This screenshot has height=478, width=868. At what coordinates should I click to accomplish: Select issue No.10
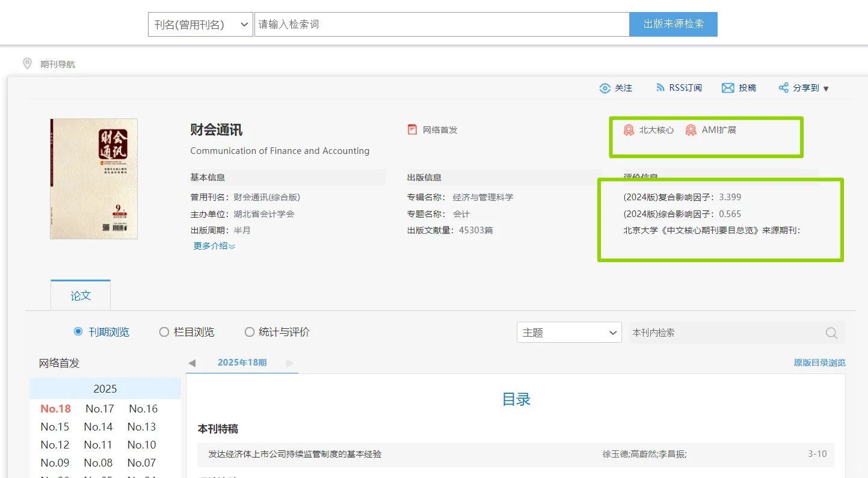[x=142, y=445]
